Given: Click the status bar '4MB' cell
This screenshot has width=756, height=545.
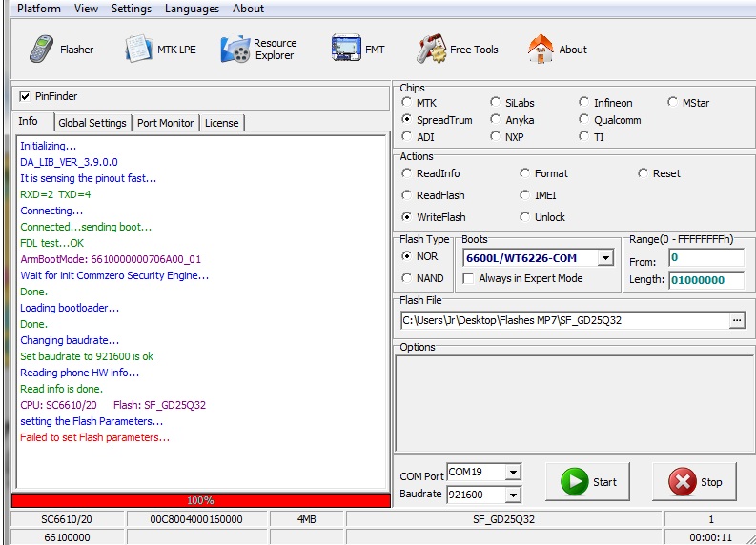Looking at the screenshot, I should (x=307, y=519).
